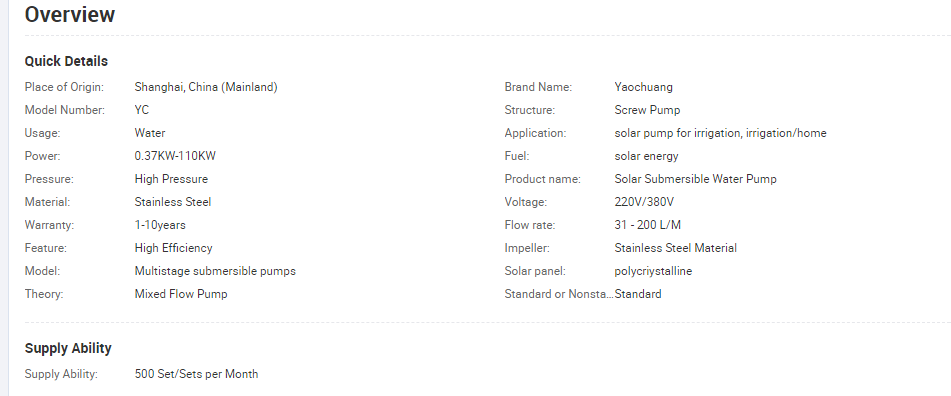This screenshot has width=951, height=396.
Task: Select the solar energy fuel value
Action: pos(647,156)
